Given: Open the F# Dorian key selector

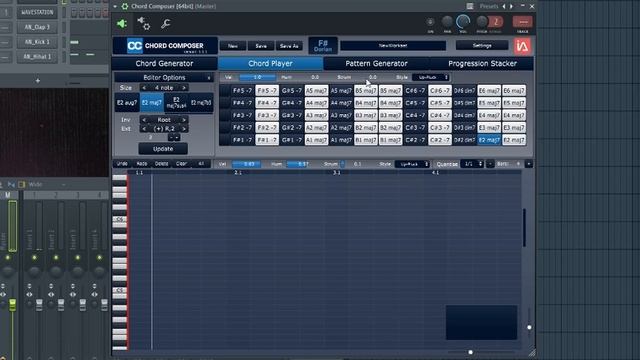Looking at the screenshot, I should pos(323,45).
